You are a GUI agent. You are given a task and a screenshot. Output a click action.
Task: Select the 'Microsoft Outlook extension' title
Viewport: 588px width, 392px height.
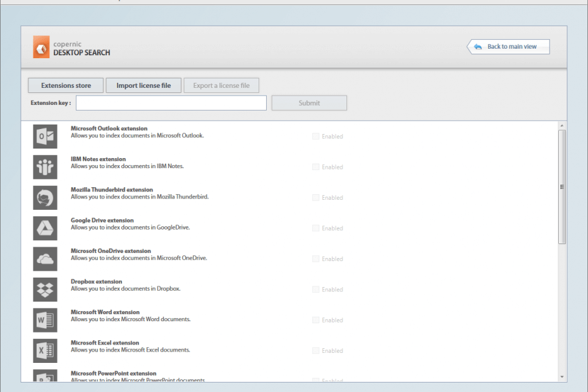(x=109, y=128)
